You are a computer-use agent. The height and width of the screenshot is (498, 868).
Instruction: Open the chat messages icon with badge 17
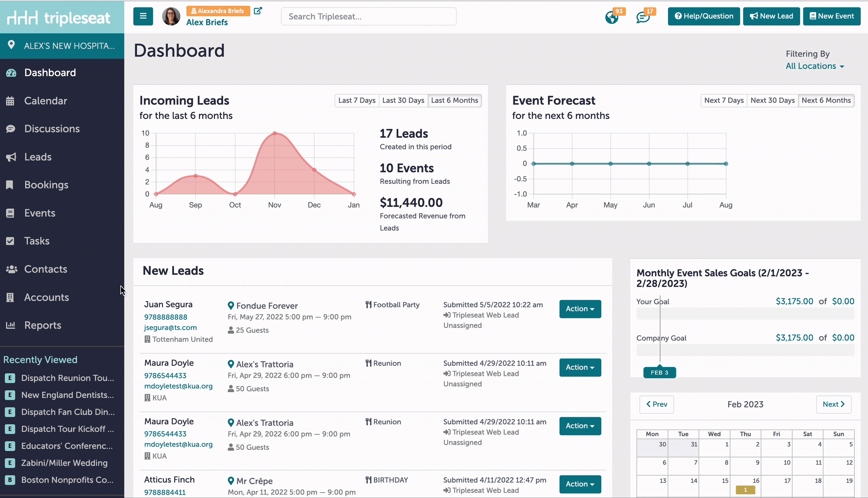(x=643, y=17)
